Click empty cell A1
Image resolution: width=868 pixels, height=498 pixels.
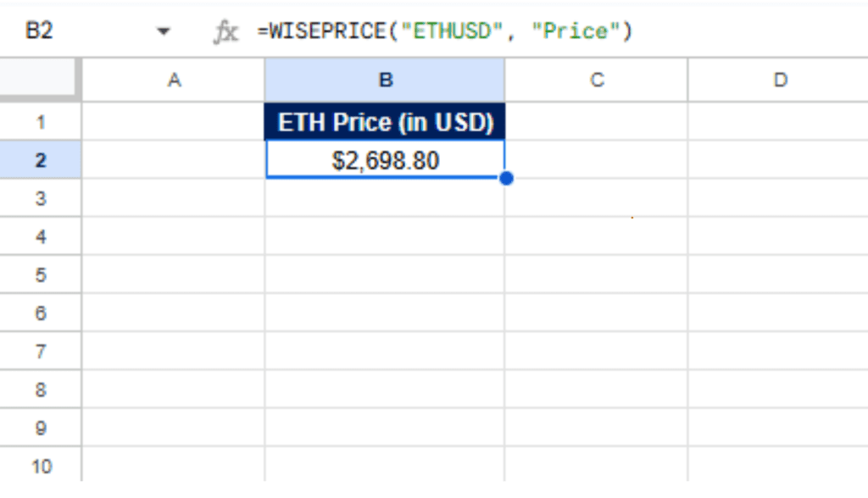[x=174, y=122]
